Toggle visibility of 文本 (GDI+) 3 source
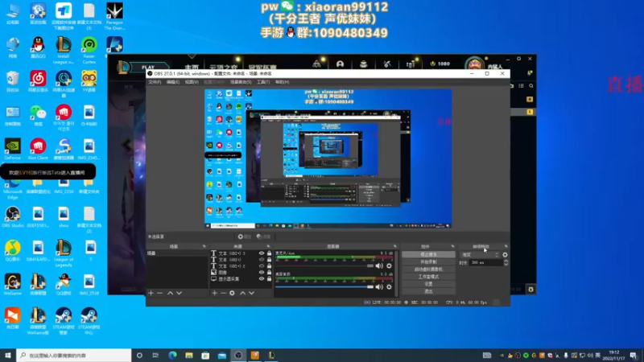 [261, 253]
